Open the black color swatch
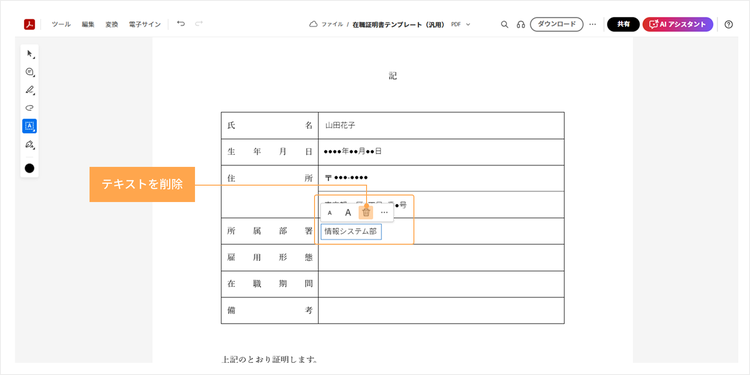 (30, 168)
